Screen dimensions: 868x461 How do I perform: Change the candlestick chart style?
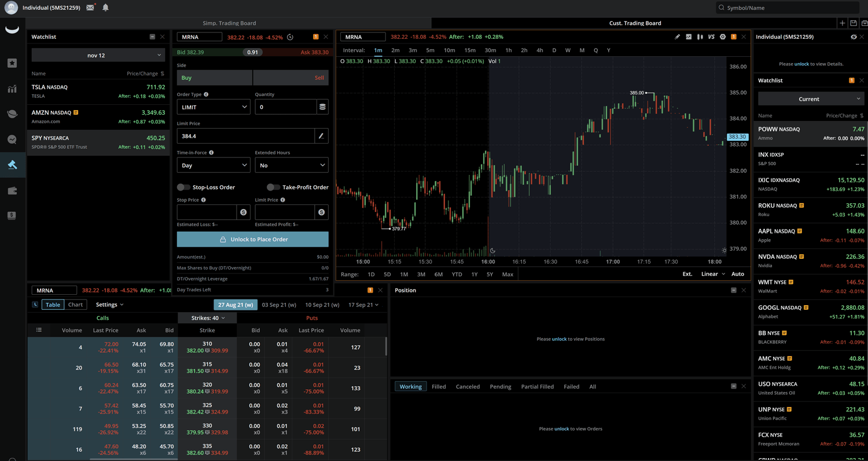click(700, 36)
